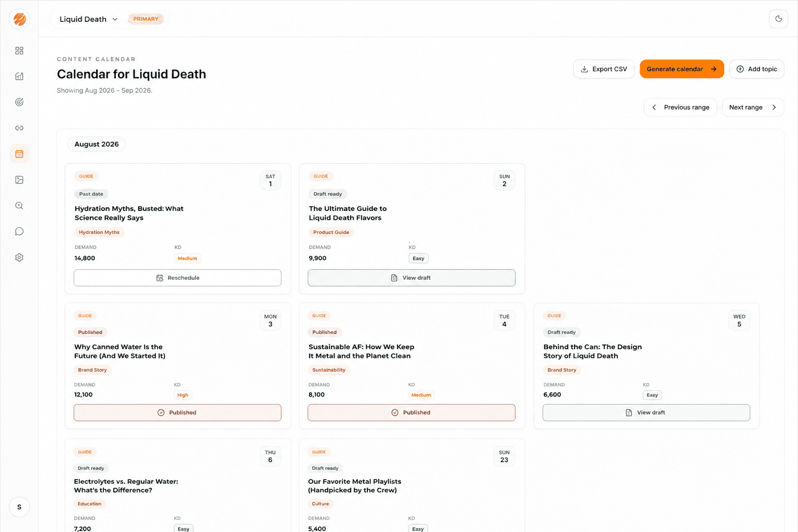
Task: Click the THU 6 date badge
Action: pyautogui.click(x=270, y=456)
